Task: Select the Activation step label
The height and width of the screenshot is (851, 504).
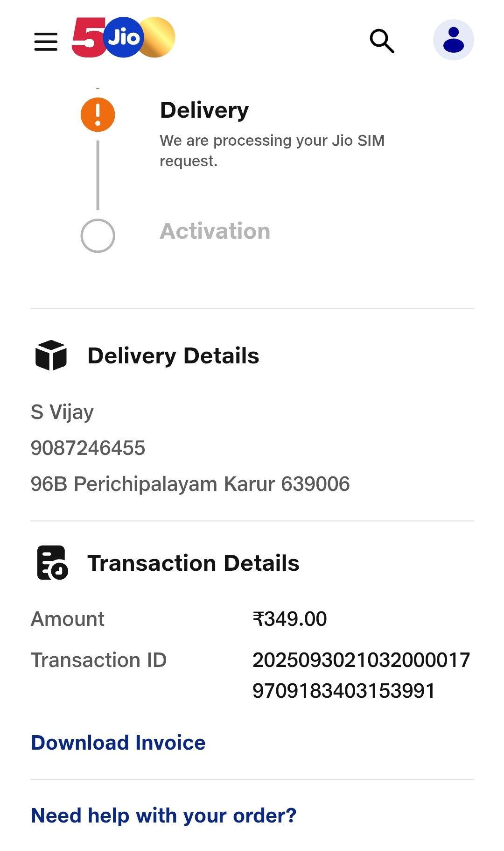Action: click(x=215, y=231)
